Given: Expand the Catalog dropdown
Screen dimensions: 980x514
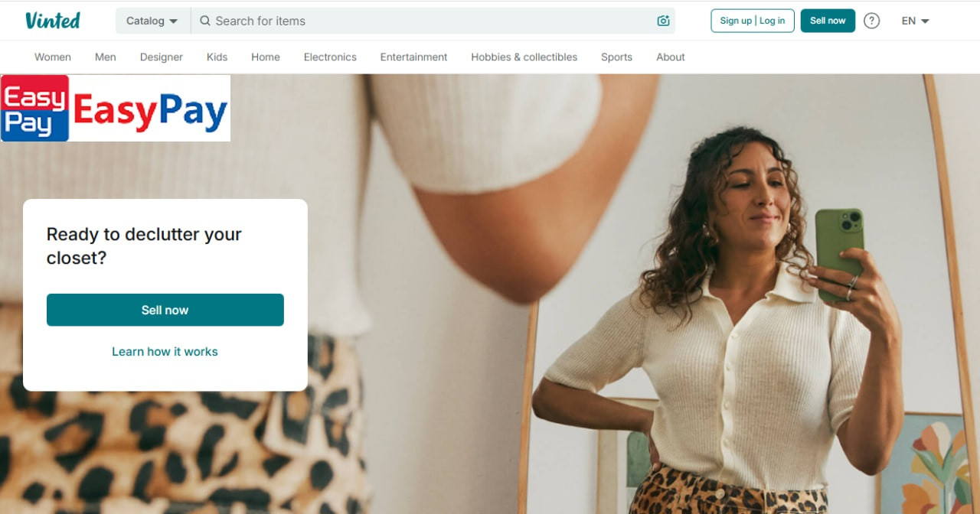Looking at the screenshot, I should point(152,21).
